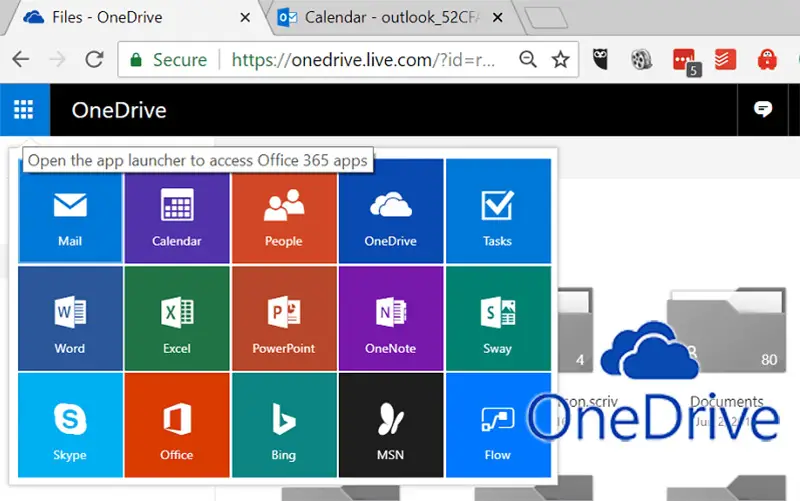Open a new browser tab
The height and width of the screenshot is (501, 800).
point(546,18)
